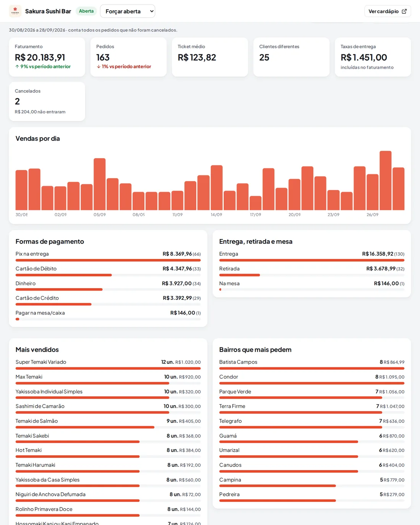Select the 26/09 bar in sales chart
Image resolution: width=420 pixels, height=525 pixels.
pos(373,192)
